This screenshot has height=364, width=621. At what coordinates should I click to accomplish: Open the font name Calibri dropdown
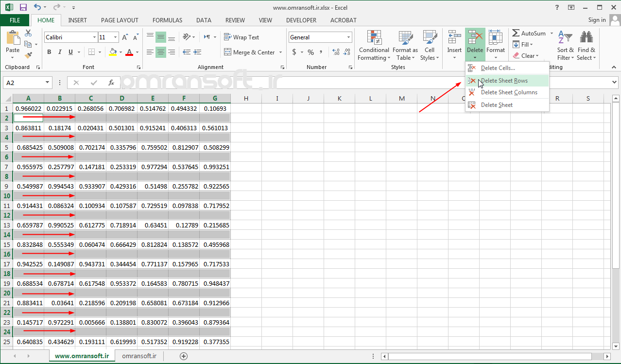94,37
